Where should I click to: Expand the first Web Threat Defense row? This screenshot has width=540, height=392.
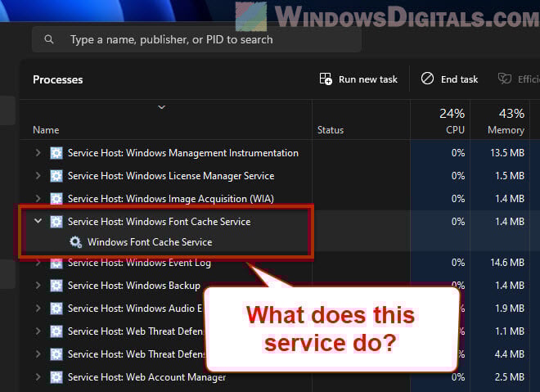tap(38, 331)
